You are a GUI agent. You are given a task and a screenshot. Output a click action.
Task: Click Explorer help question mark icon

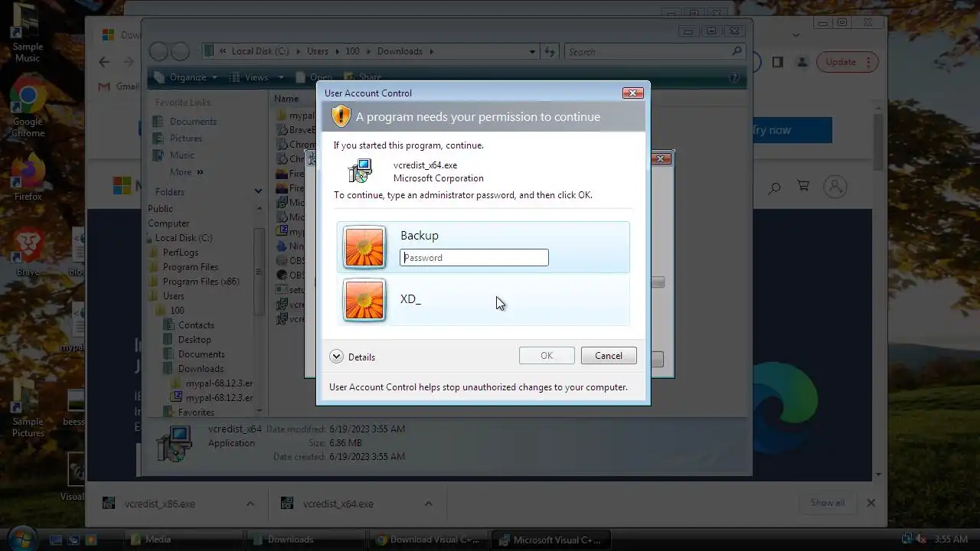pos(733,77)
